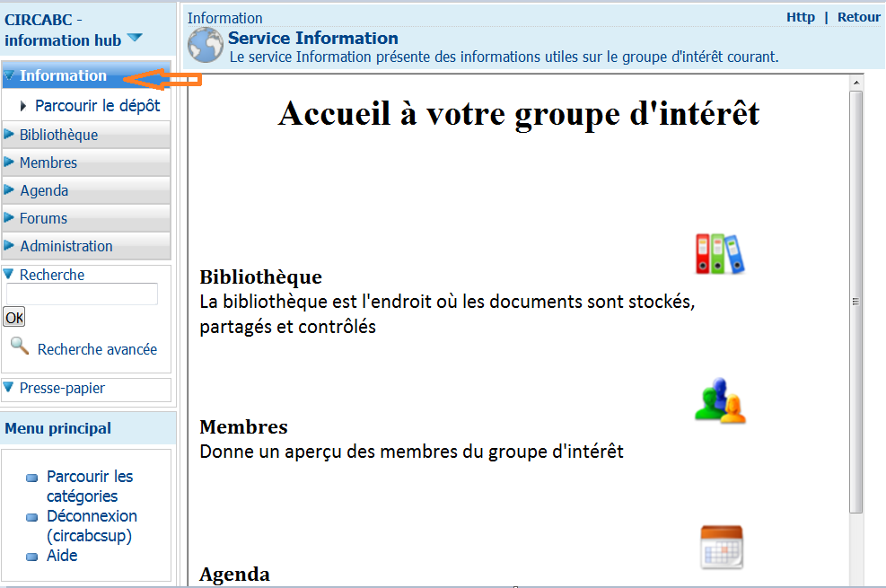The image size is (886, 588).
Task: Select Parcourir le dépôt tree item
Action: (97, 106)
